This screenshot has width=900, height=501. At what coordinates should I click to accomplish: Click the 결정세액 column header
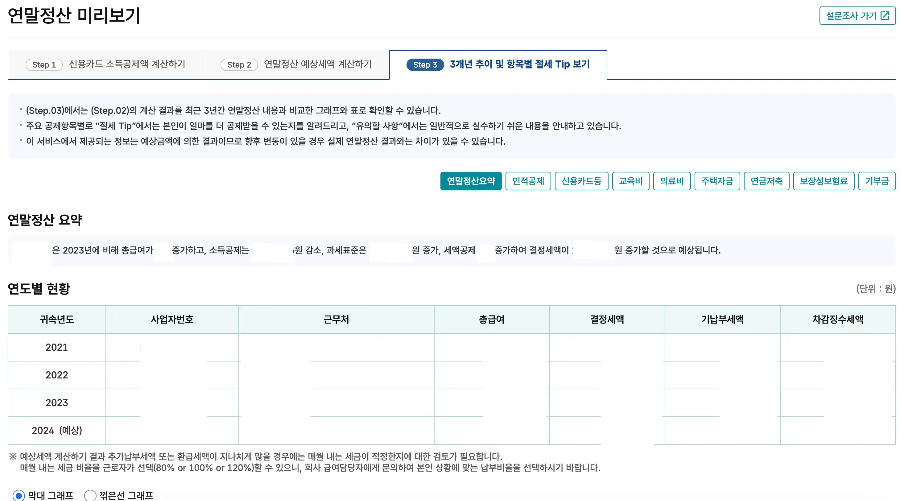click(607, 320)
